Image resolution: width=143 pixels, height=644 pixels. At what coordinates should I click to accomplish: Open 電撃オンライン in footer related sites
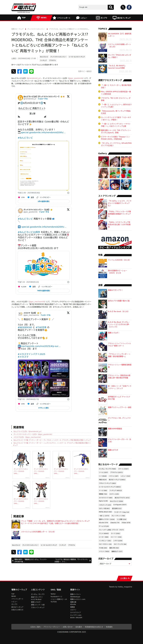(76, 594)
